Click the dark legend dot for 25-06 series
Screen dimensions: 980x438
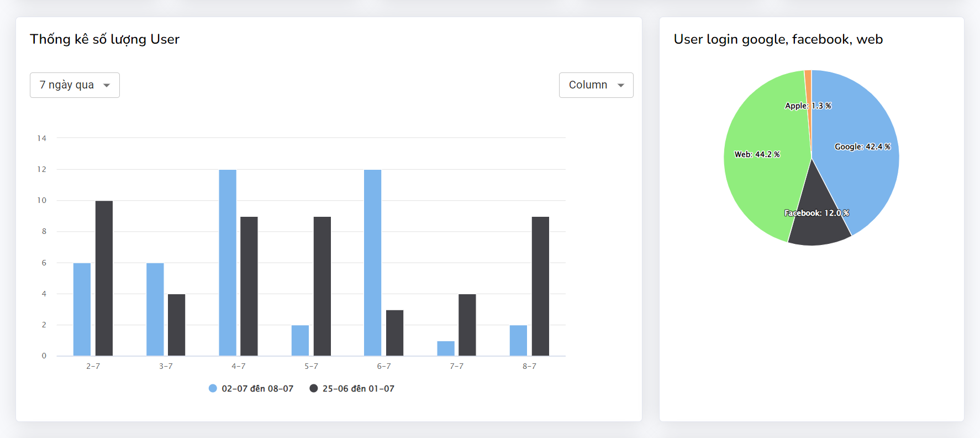[314, 389]
